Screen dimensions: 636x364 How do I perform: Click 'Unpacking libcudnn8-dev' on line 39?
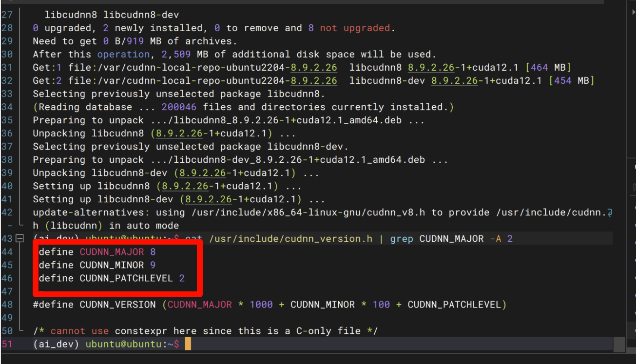click(100, 173)
